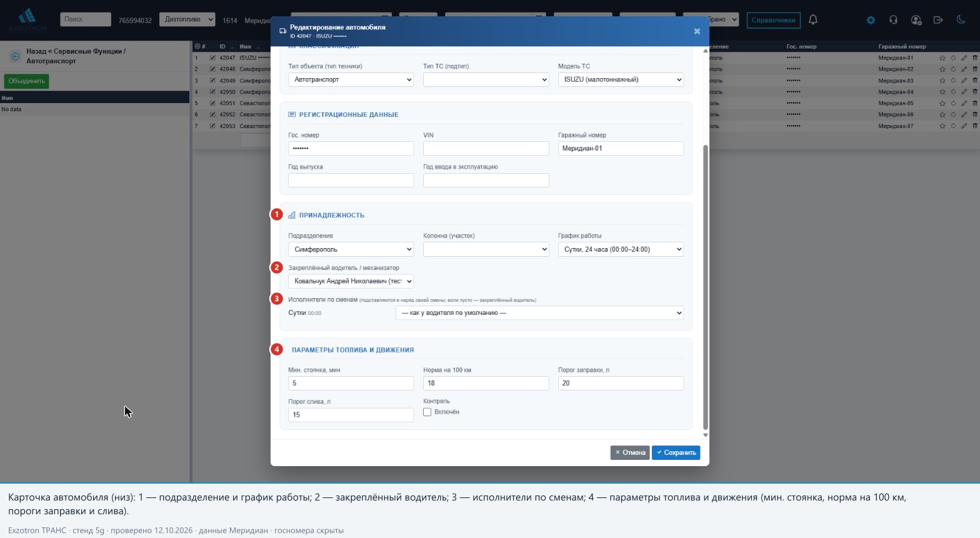The width and height of the screenshot is (980, 538).
Task: Toggle dark mode moon icon
Action: pos(961,20)
